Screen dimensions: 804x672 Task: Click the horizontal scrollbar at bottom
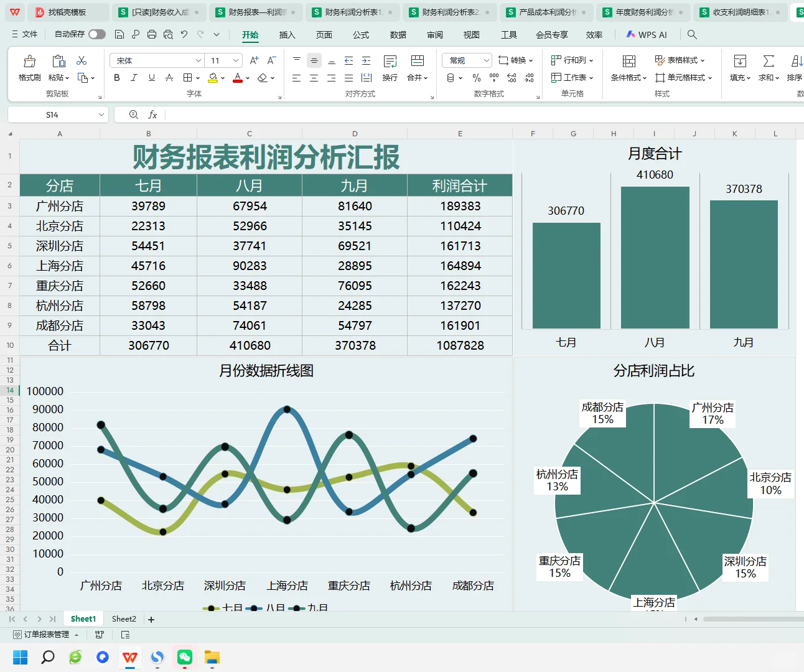pos(753,619)
